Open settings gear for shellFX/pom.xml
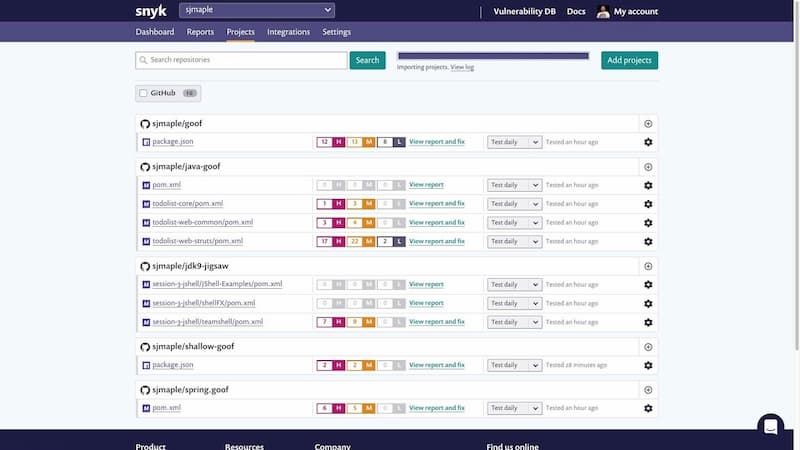Image resolution: width=800 pixels, height=450 pixels. (x=648, y=304)
